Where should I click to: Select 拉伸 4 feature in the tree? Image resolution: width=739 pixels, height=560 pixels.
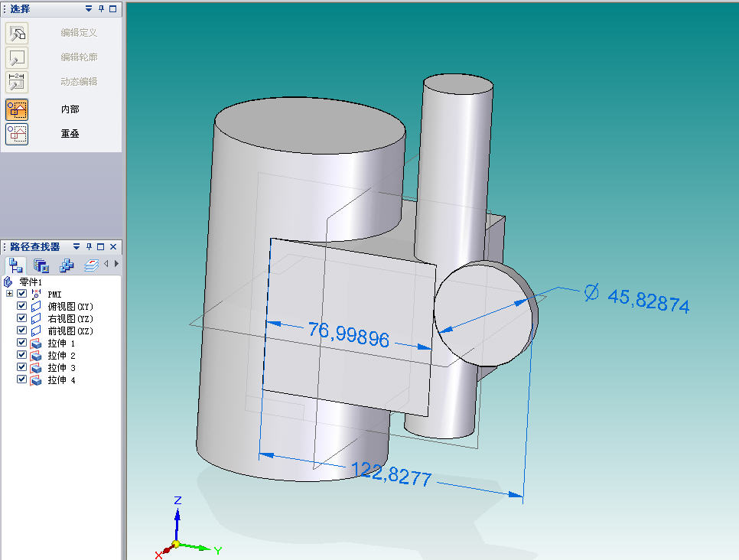[61, 380]
